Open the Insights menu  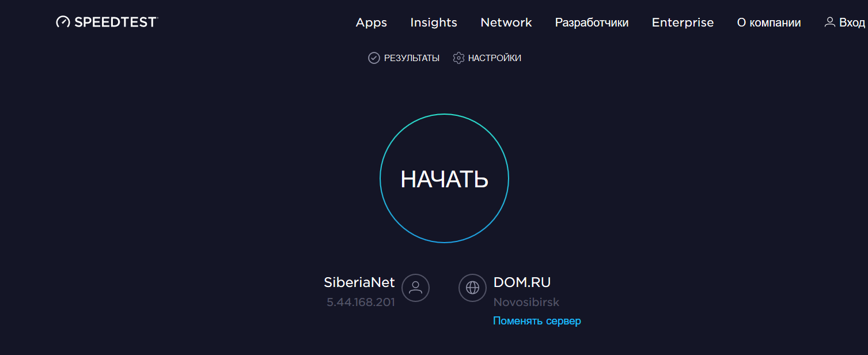point(434,22)
